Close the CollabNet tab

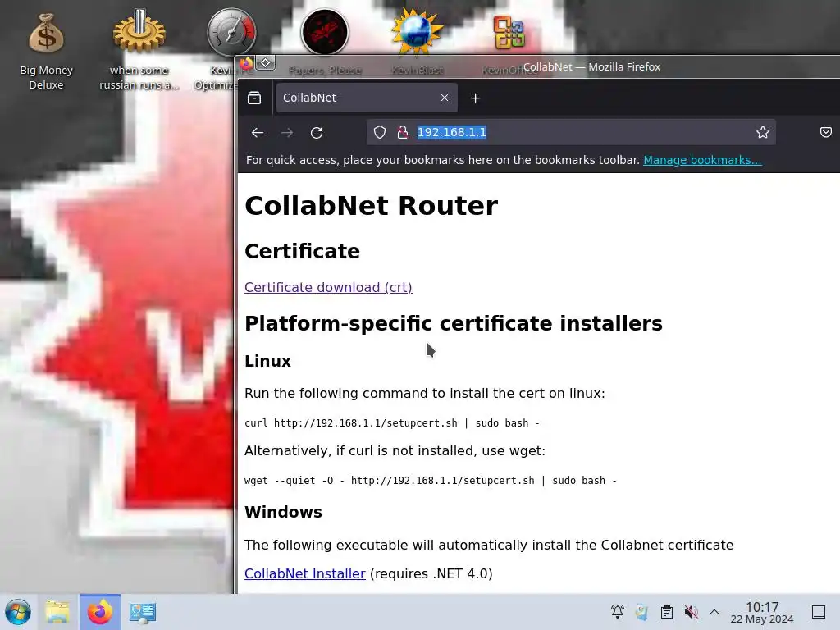click(x=444, y=98)
